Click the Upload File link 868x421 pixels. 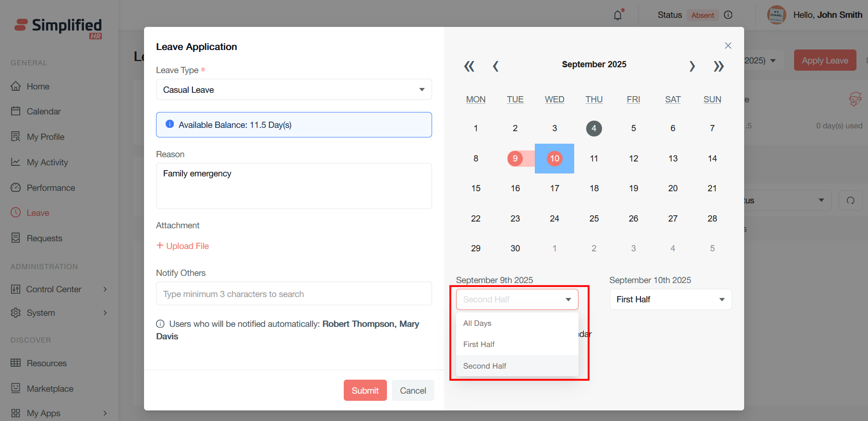pos(183,246)
